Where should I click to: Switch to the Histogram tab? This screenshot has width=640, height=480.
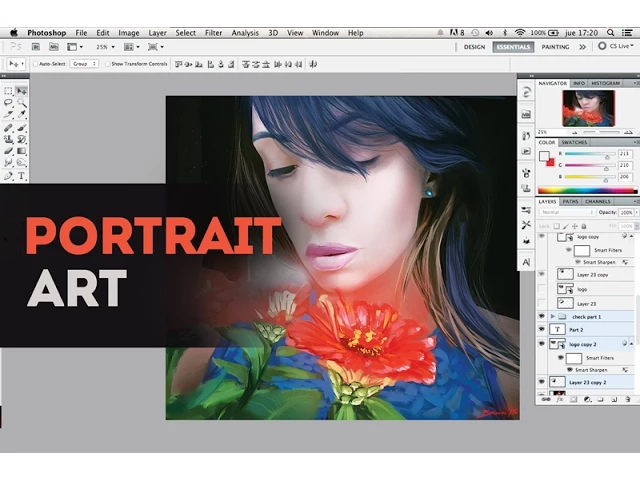[605, 83]
